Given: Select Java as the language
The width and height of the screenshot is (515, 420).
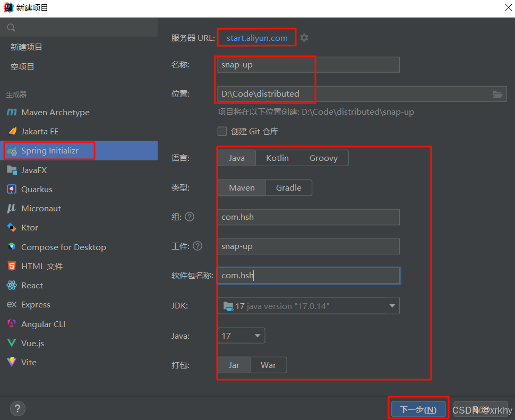Looking at the screenshot, I should coord(237,158).
